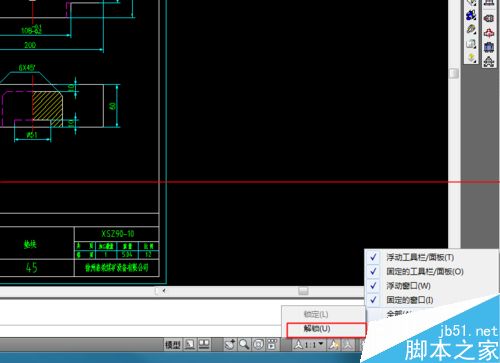This screenshot has width=500, height=363.
Task: Activate the Pan tool in status bar
Action: 230,345
